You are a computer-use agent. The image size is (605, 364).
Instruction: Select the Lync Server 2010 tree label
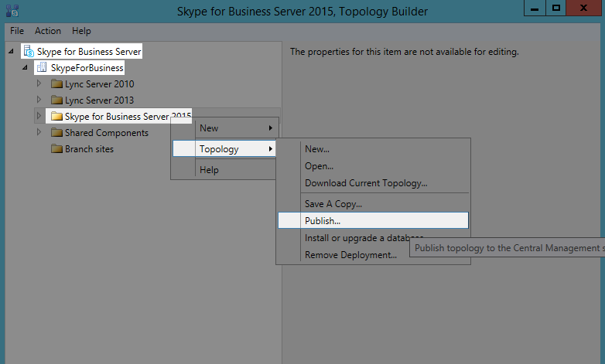100,84
